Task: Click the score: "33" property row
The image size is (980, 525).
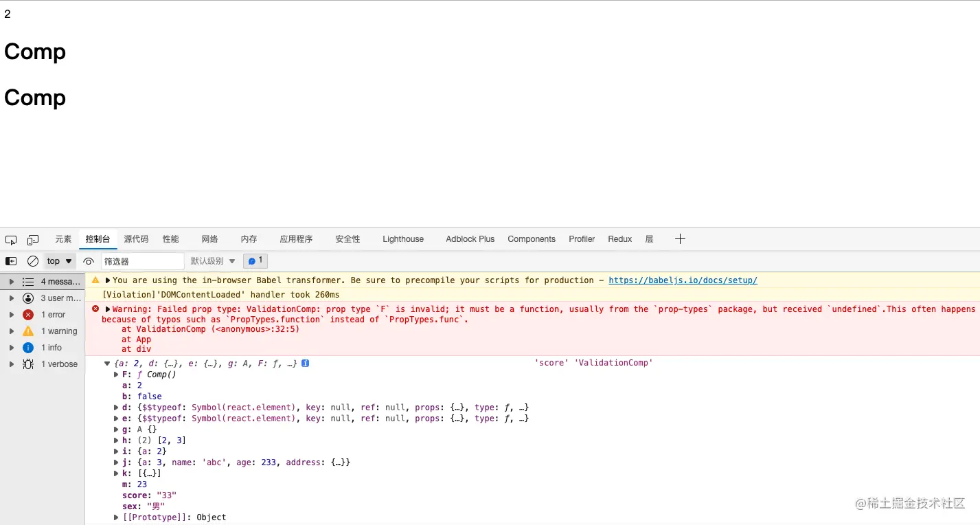Action: click(x=149, y=495)
